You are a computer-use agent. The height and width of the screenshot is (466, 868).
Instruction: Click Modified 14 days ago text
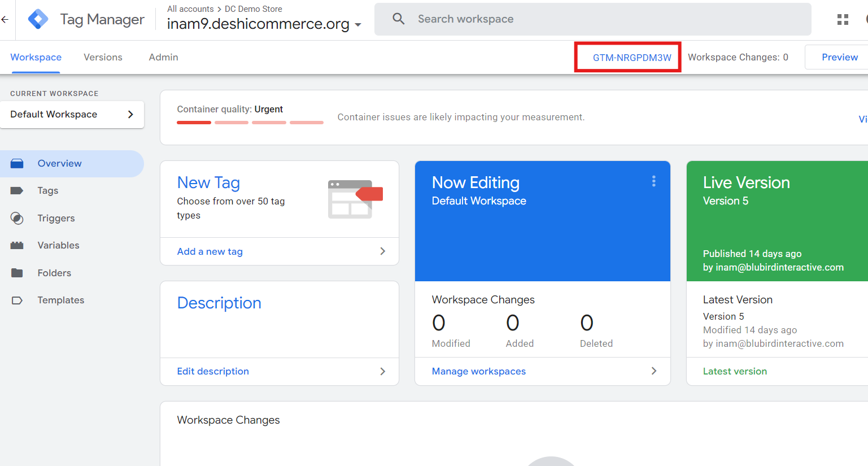point(750,330)
